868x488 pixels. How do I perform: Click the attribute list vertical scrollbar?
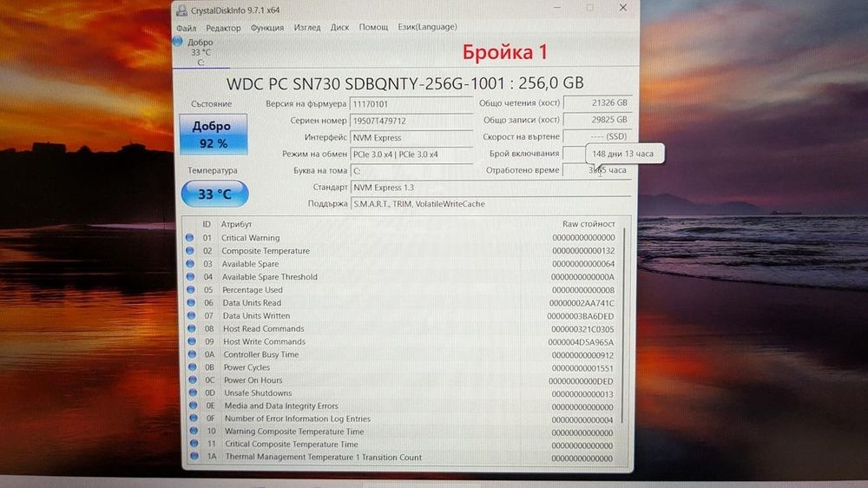coord(624,324)
